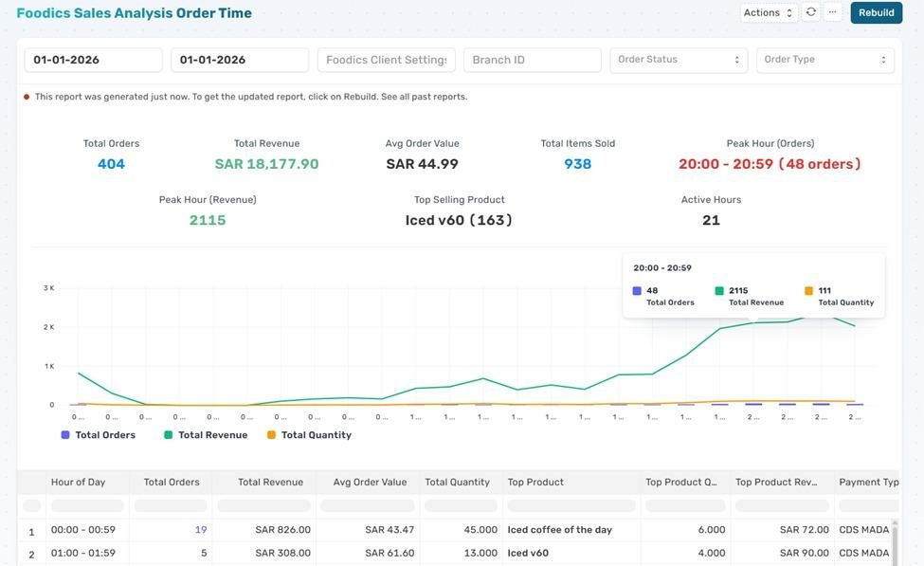The image size is (924, 566).
Task: Click the orange Total Quantity tooltip marker
Action: click(808, 291)
